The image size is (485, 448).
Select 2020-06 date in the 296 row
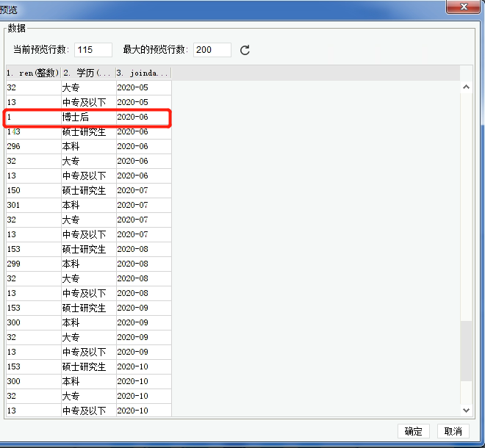(x=144, y=146)
